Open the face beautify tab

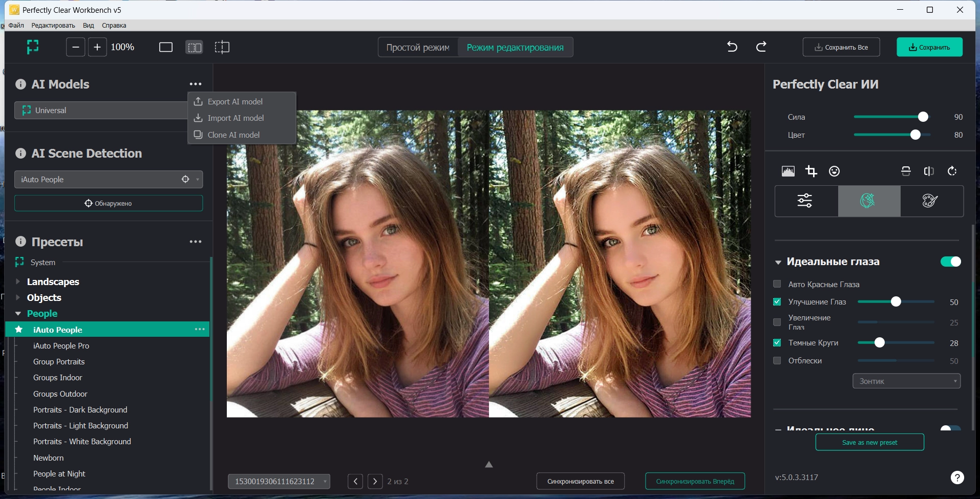(x=869, y=201)
